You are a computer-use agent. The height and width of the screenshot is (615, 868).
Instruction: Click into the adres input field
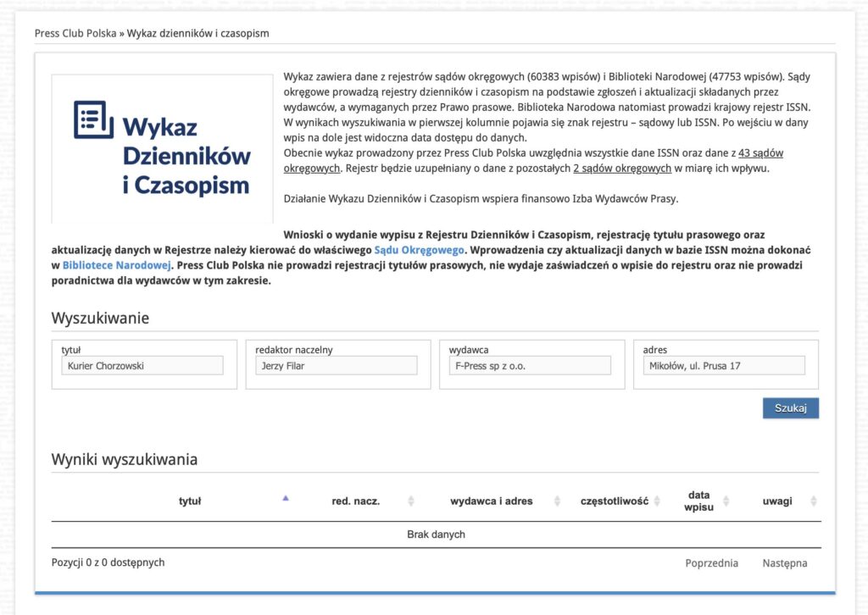(x=724, y=366)
